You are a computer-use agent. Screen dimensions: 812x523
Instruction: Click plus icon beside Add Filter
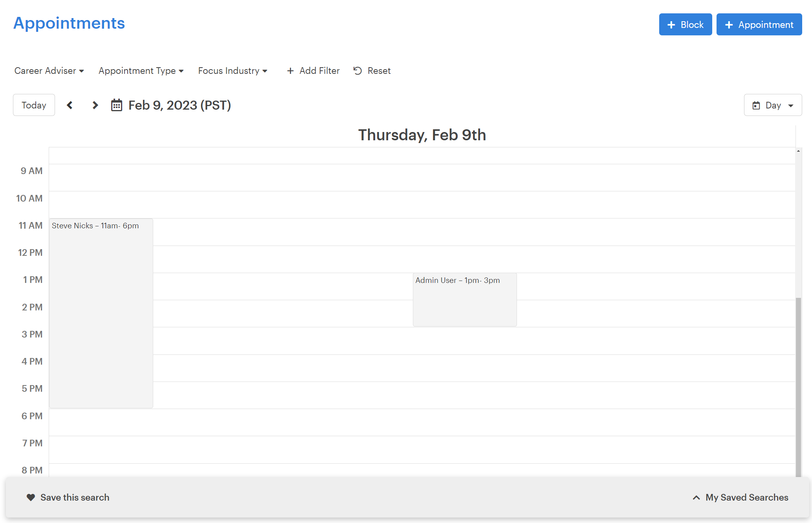point(290,71)
